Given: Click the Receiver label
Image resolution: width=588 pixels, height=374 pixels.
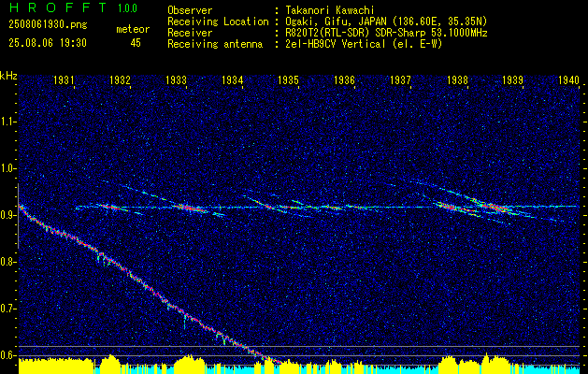Looking at the screenshot, I should coord(190,33).
